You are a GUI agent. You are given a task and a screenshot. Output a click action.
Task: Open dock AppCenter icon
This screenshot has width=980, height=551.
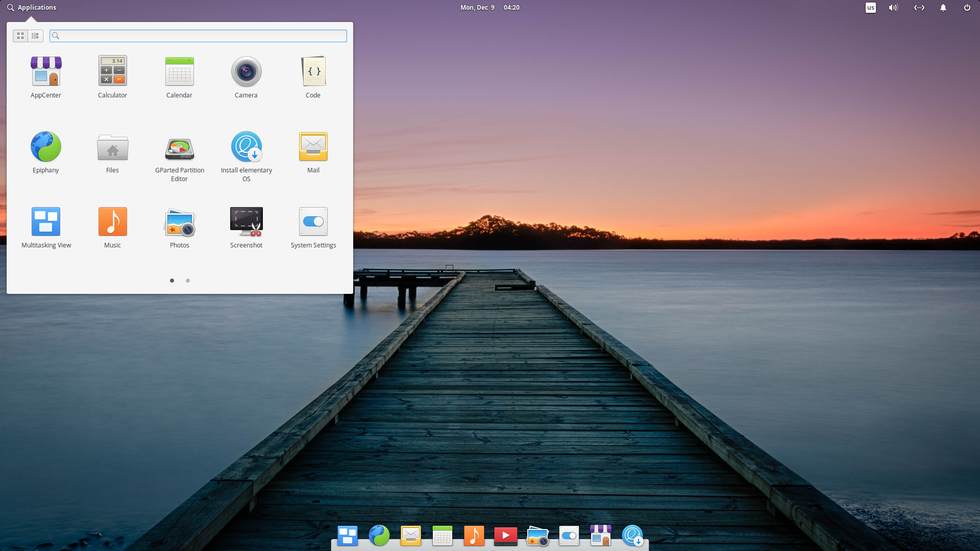(x=600, y=536)
